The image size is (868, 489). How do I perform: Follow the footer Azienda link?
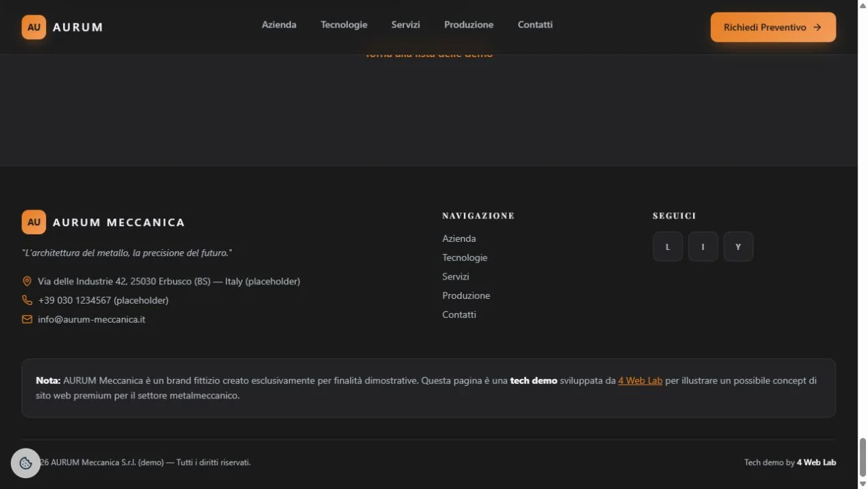459,238
